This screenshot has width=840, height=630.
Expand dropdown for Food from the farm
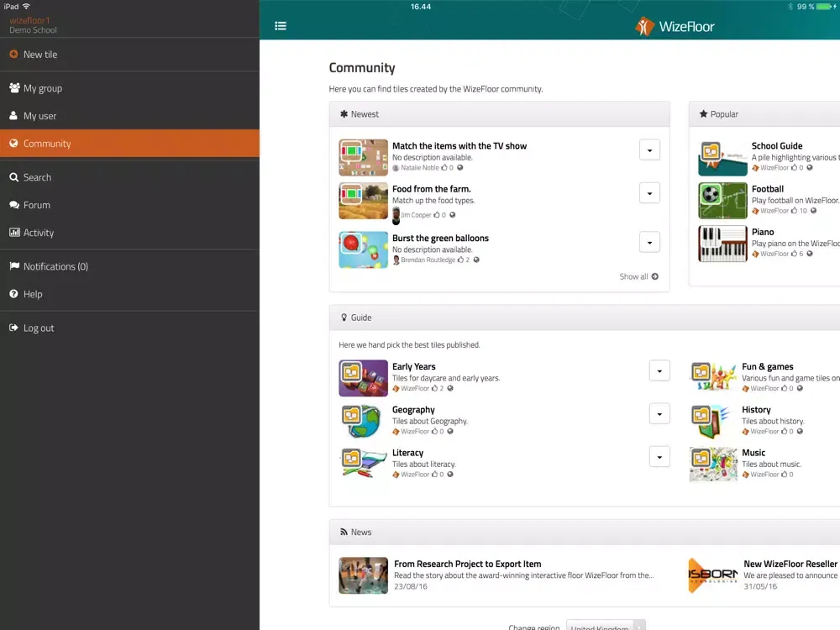(x=649, y=193)
